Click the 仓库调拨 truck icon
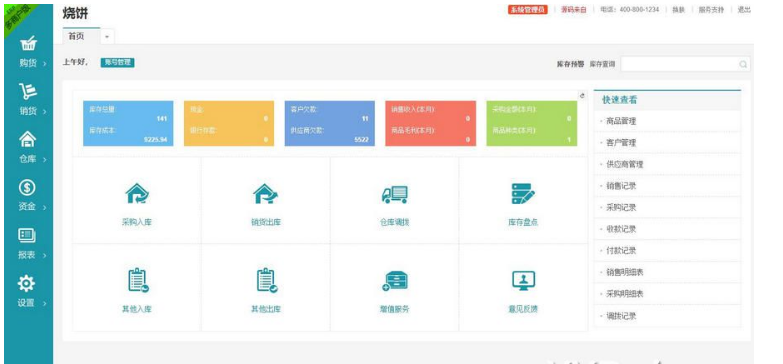The width and height of the screenshot is (783, 364). click(x=394, y=194)
